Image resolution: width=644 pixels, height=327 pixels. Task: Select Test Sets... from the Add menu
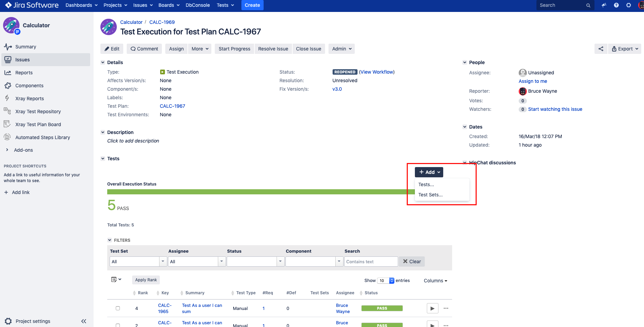pos(442,195)
